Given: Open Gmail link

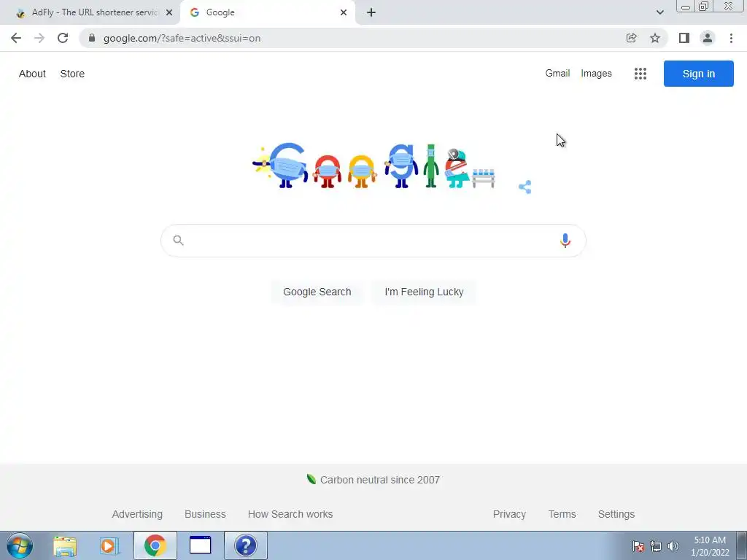Looking at the screenshot, I should pos(557,74).
